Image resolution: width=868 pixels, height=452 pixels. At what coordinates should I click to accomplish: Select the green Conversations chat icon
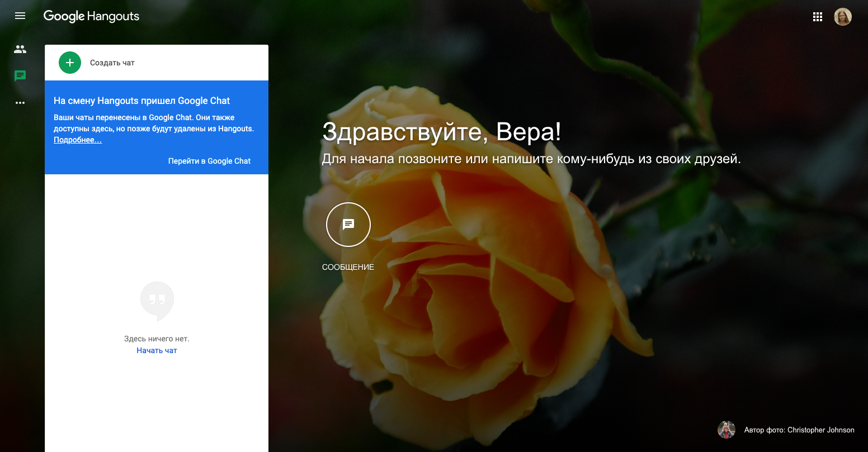(x=20, y=76)
